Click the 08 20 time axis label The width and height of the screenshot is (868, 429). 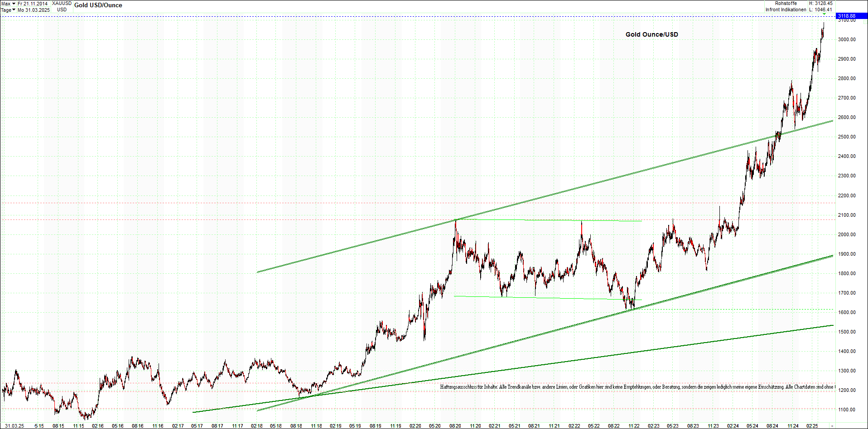[455, 426]
